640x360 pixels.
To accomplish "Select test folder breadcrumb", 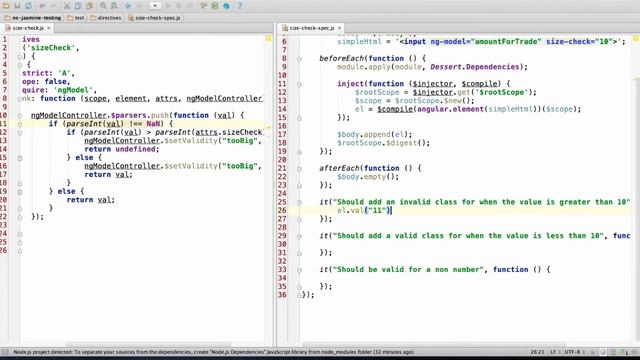I will (x=76, y=18).
